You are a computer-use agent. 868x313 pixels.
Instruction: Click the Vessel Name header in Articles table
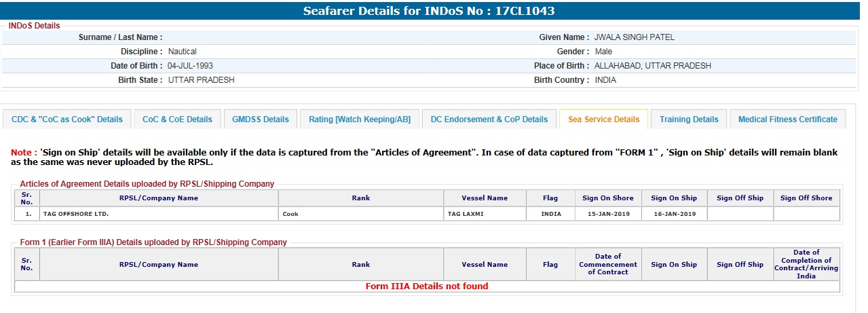tap(485, 198)
